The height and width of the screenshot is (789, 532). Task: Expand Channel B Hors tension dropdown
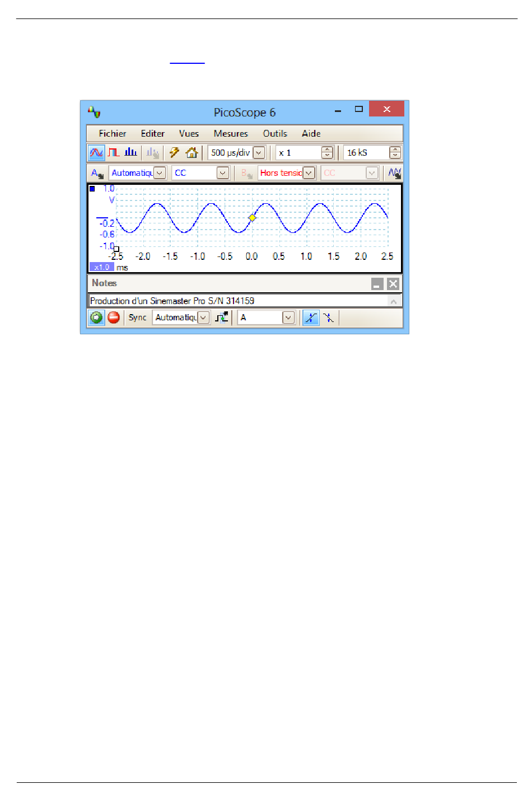309,173
